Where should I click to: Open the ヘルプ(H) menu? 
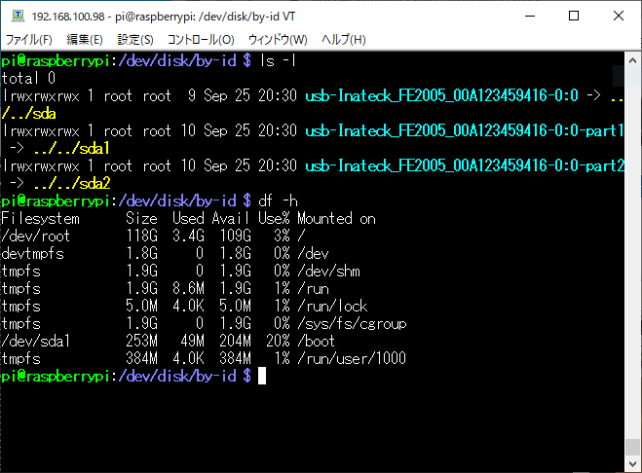pos(343,40)
